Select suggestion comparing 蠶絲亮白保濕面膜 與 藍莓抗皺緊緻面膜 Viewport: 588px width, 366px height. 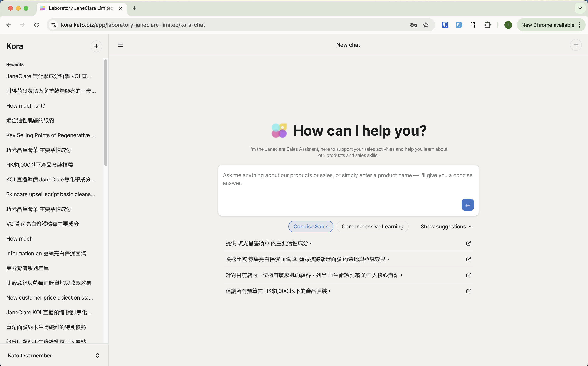coord(348,259)
